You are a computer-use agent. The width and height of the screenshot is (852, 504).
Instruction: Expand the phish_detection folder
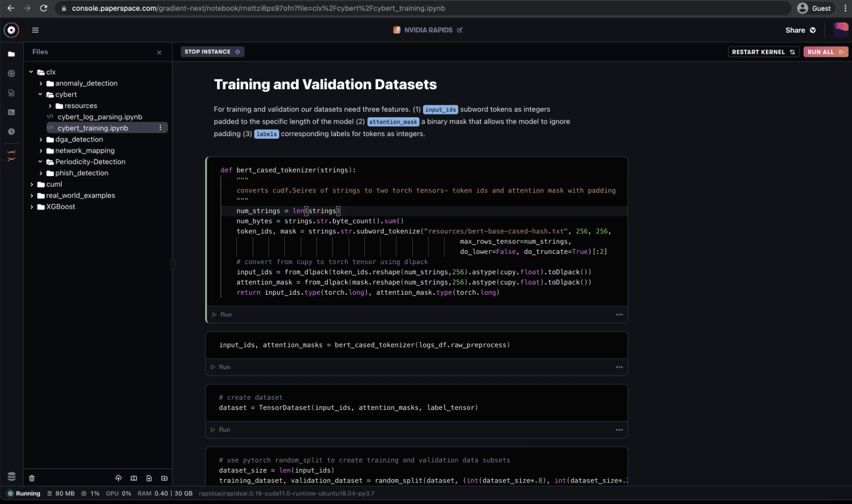pyautogui.click(x=41, y=173)
